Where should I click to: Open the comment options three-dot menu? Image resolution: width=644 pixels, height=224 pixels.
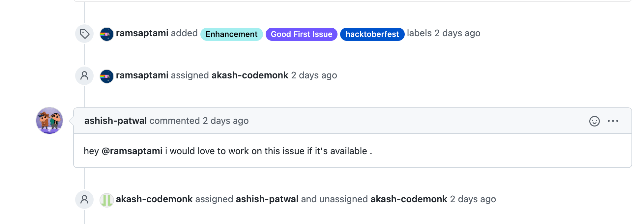click(613, 121)
